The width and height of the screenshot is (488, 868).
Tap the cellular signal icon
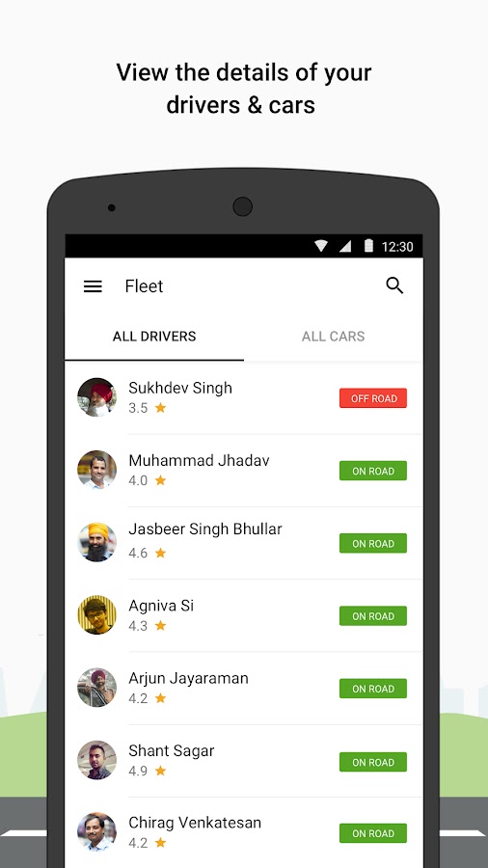click(345, 246)
